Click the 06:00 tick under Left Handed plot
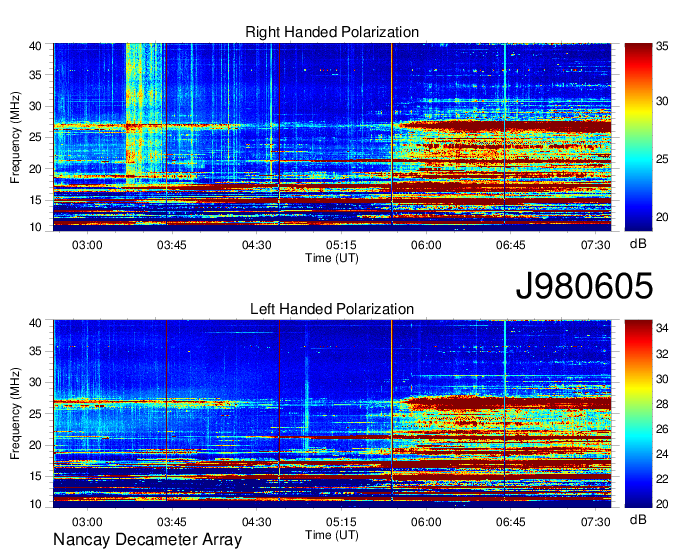The image size is (680, 552). 426,522
